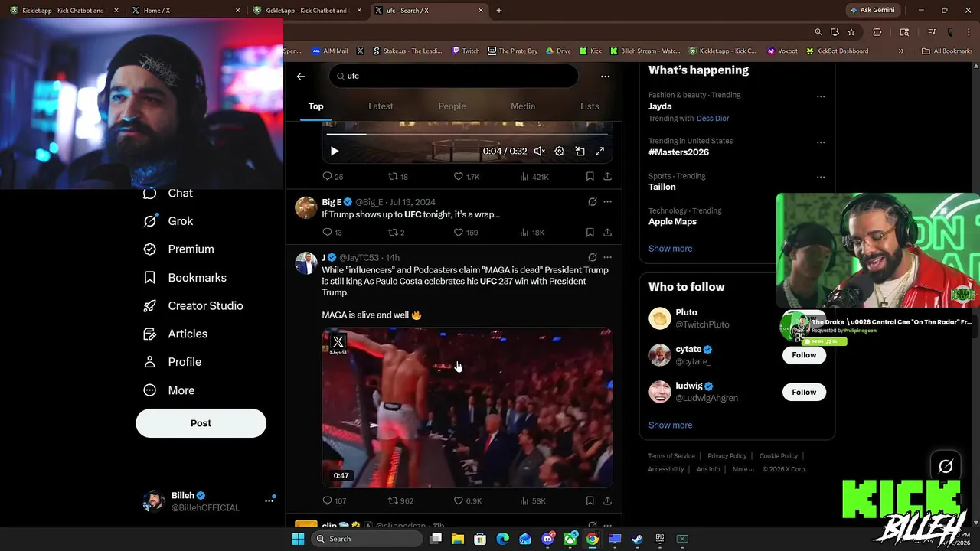
Task: Show more trending topics
Action: (x=670, y=249)
